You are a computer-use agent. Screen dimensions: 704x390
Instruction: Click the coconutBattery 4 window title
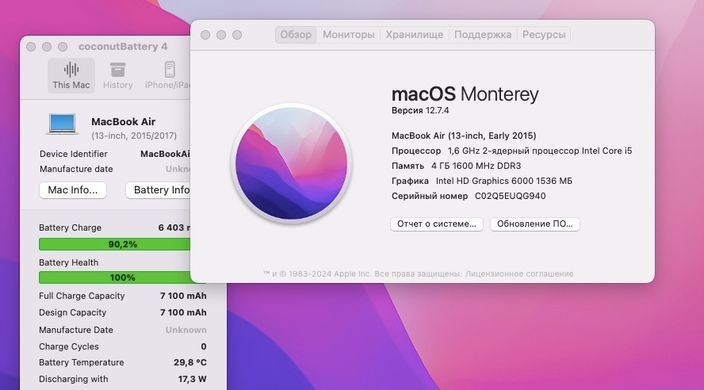tap(123, 47)
